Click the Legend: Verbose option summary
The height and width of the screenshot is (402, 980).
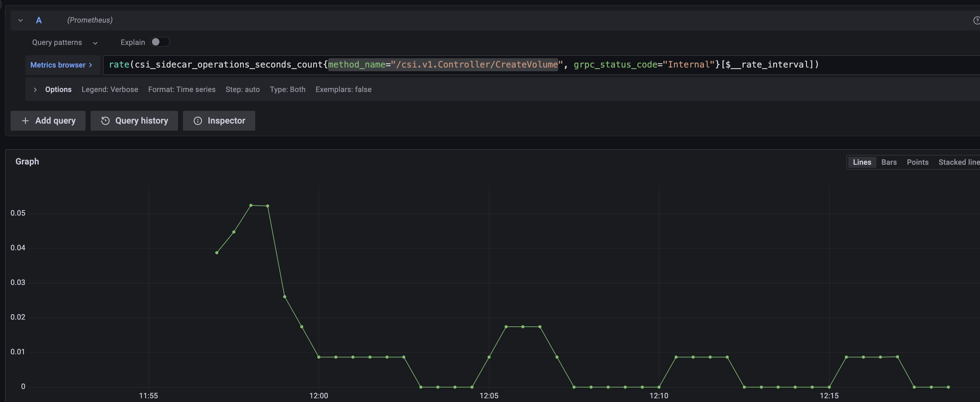tap(109, 90)
